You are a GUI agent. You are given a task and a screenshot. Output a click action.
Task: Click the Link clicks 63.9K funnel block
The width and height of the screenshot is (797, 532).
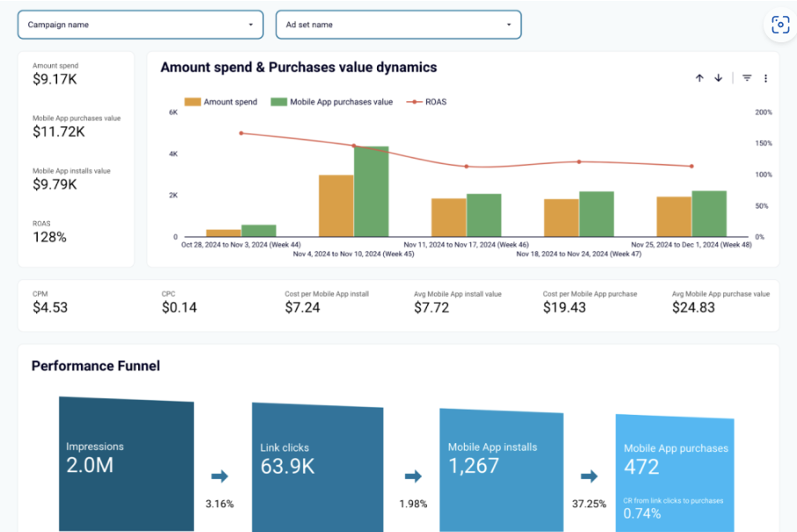[x=318, y=467]
